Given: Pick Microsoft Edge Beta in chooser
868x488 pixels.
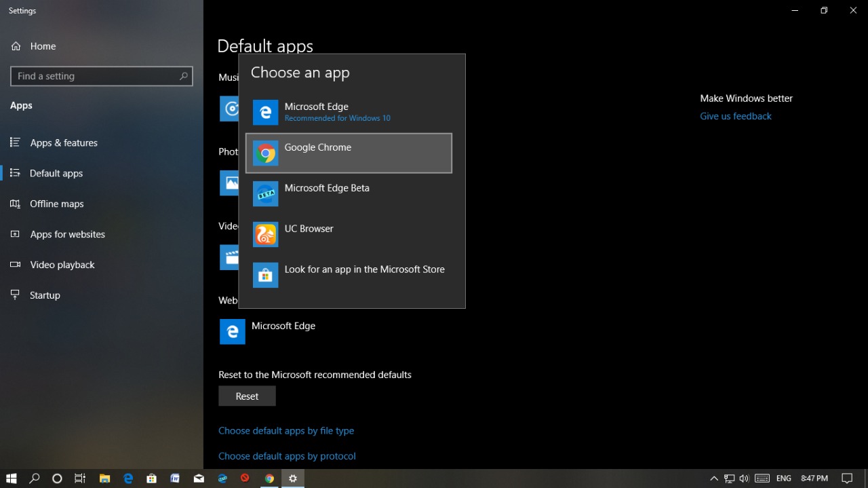Looking at the screenshot, I should [349, 194].
